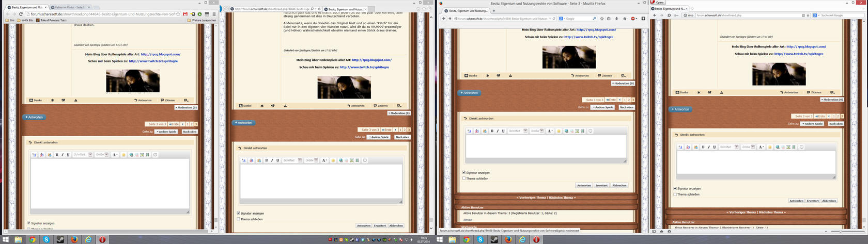Click the Bold icon in the Chrome window editor
The image size is (868, 244).
pos(57,155)
